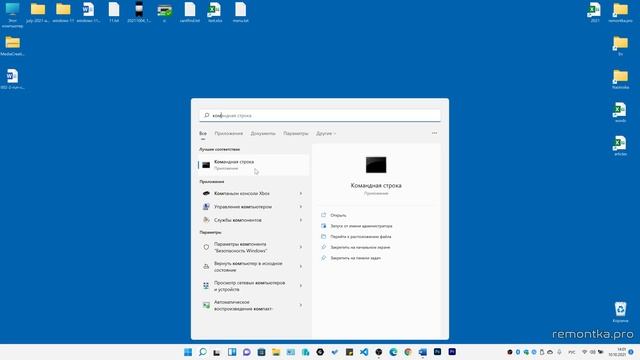Open Adobe Photoshop from the taskbar
Image resolution: width=640 pixels, height=360 pixels.
click(x=437, y=352)
